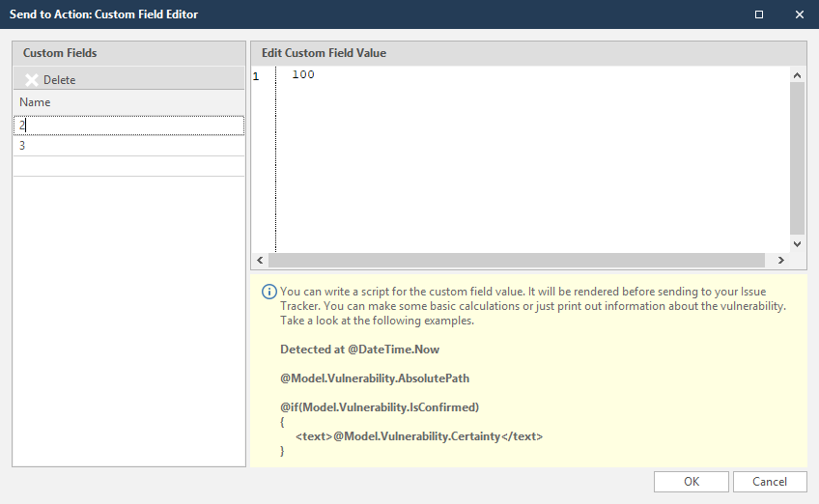Click the value 100 in the editor
Image resolution: width=819 pixels, height=504 pixels.
[x=302, y=75]
